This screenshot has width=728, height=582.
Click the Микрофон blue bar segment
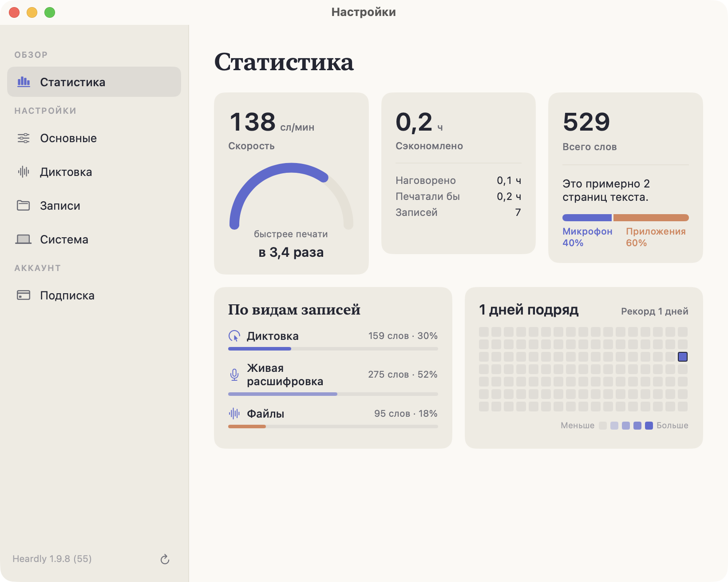(x=587, y=218)
